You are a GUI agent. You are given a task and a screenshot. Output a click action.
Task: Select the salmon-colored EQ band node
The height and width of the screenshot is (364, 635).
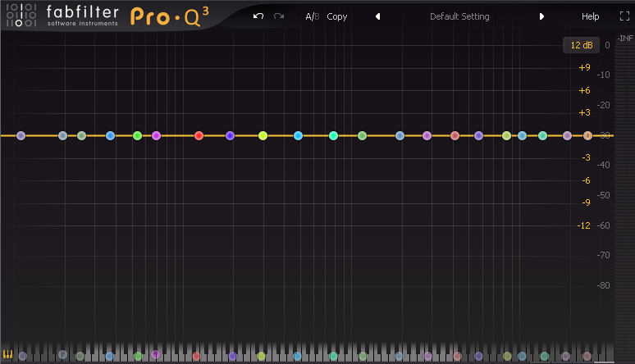(x=455, y=135)
